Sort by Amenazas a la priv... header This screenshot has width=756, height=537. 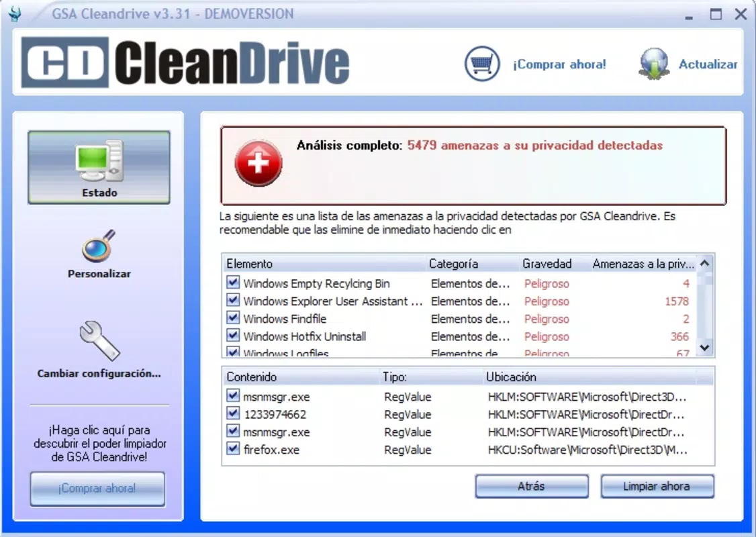pyautogui.click(x=643, y=264)
